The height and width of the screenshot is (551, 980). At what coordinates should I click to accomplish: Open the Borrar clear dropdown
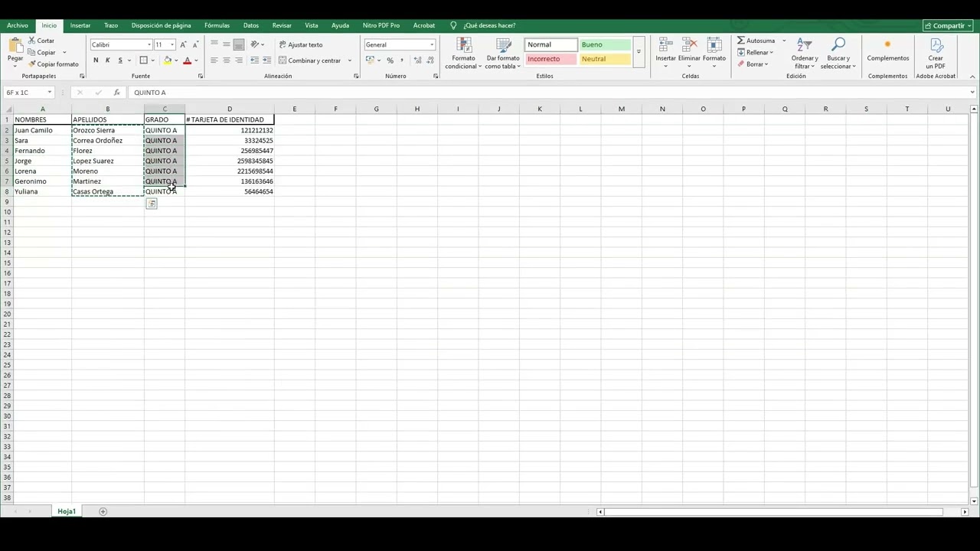tap(753, 64)
